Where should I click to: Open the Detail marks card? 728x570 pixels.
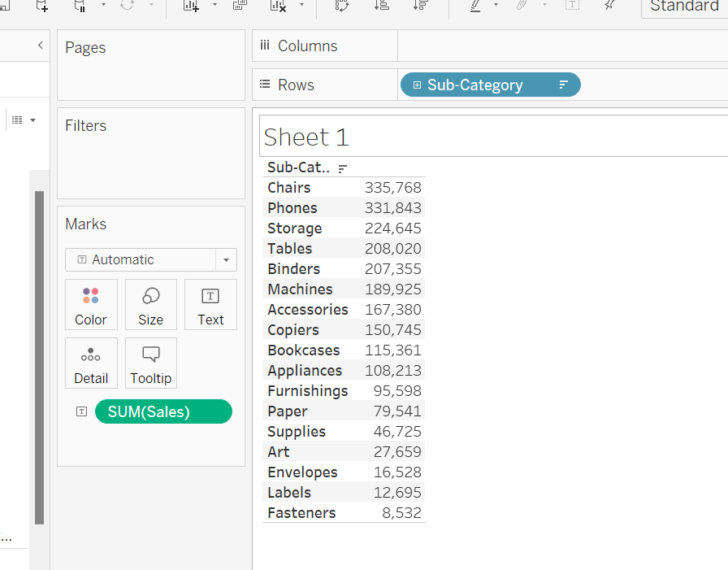[91, 363]
